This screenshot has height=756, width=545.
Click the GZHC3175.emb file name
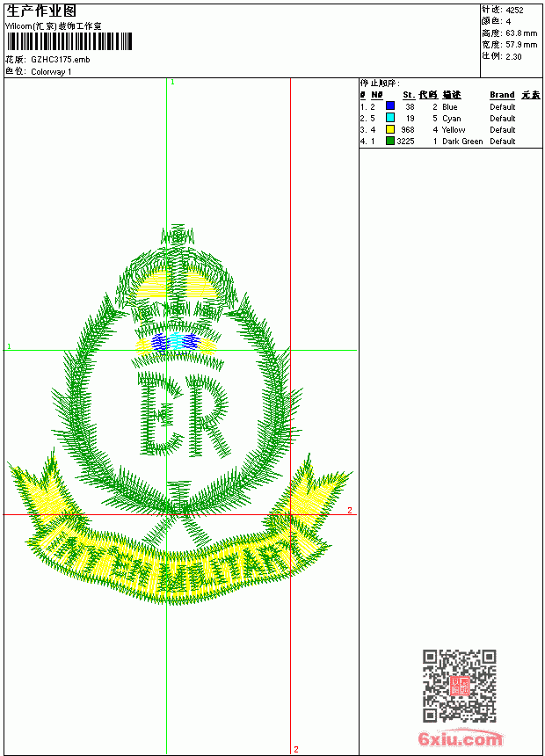coord(61,60)
